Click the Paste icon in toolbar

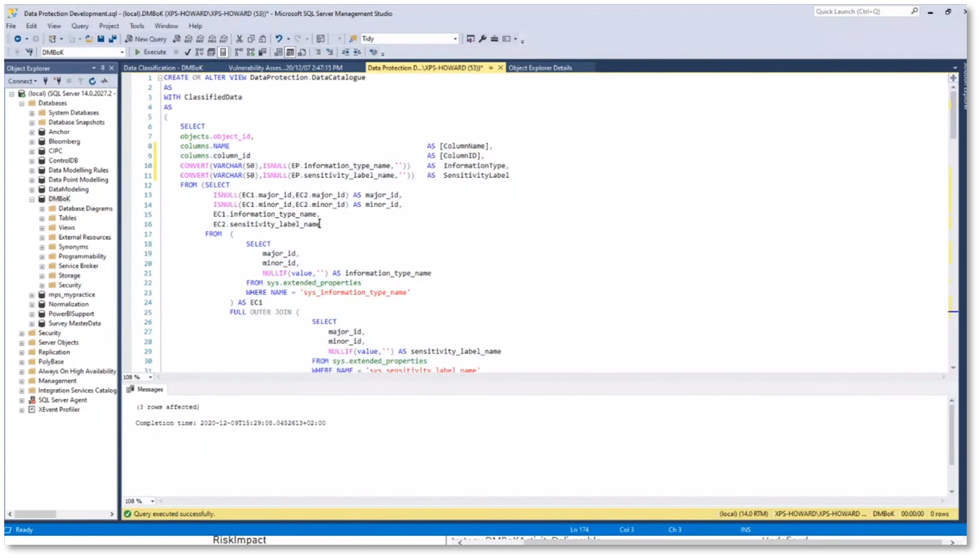point(262,39)
